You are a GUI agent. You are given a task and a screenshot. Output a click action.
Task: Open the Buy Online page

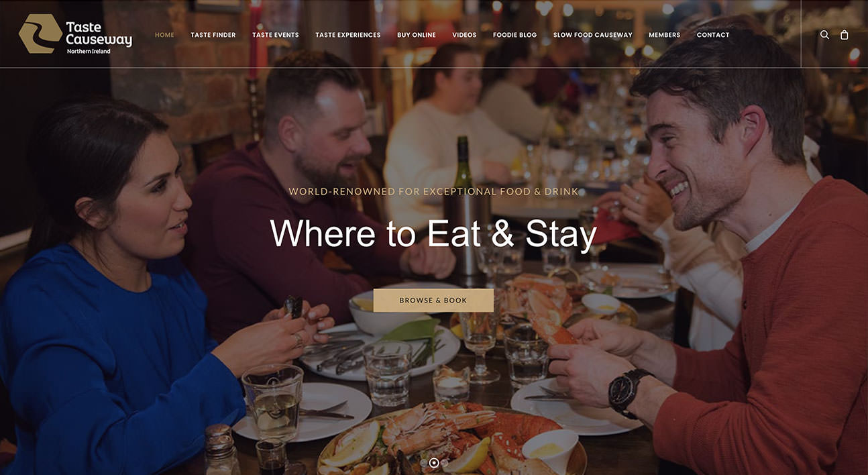417,35
